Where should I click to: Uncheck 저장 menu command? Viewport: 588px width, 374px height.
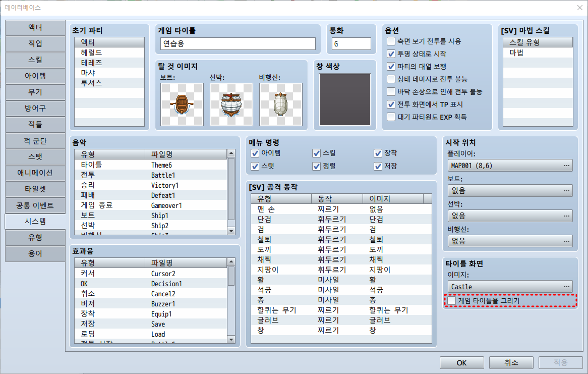(378, 167)
